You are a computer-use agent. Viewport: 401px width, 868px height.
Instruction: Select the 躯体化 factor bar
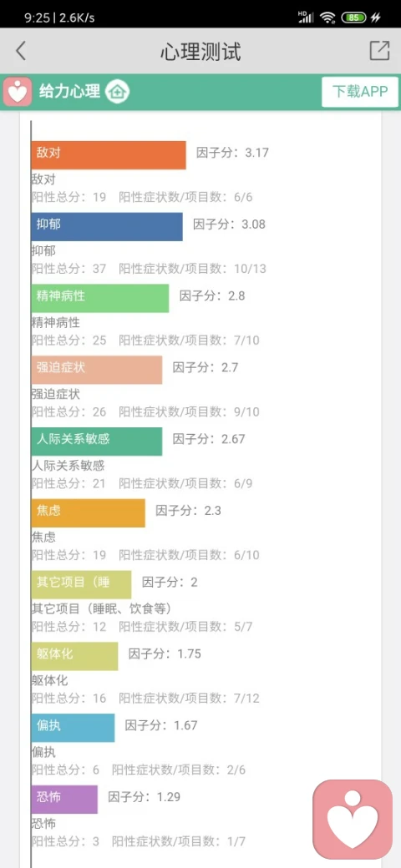[75, 656]
